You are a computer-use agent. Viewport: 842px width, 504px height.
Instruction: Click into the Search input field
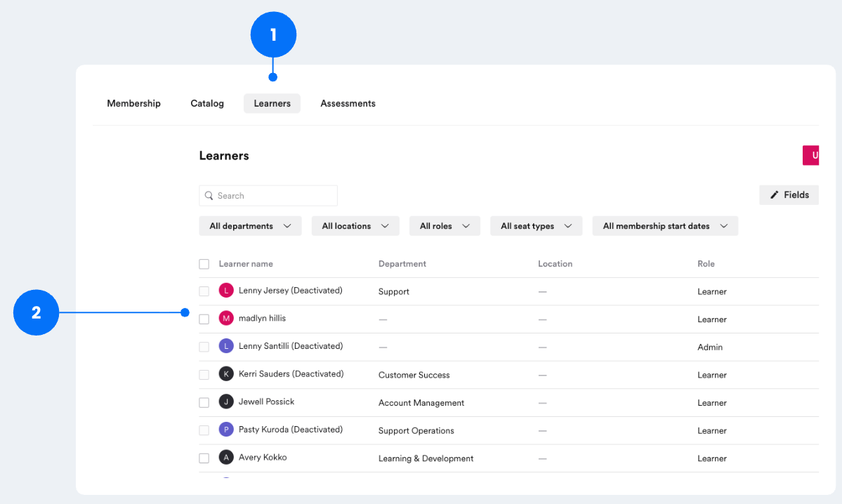tap(268, 196)
